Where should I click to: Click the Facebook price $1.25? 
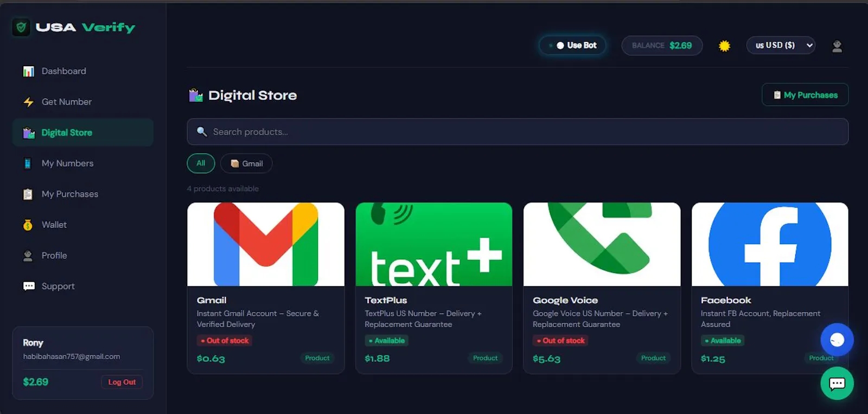pos(713,359)
